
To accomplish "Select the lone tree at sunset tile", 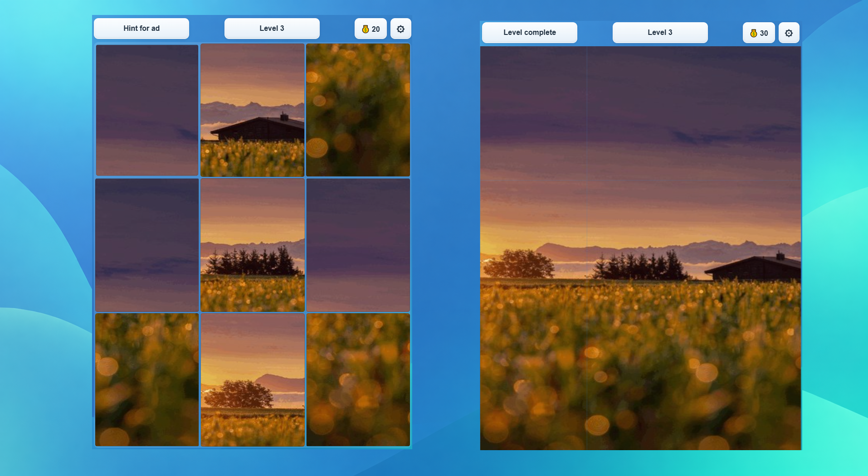I will 252,379.
